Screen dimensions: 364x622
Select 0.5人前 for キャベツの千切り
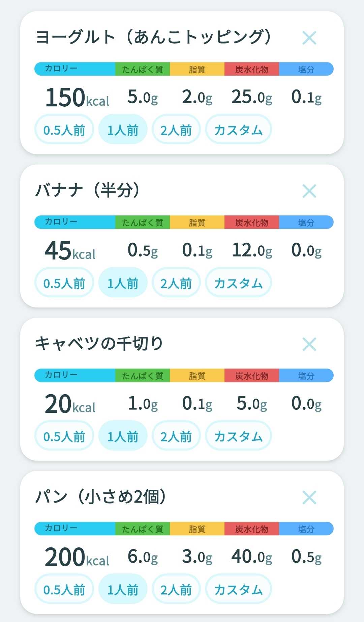click(64, 436)
